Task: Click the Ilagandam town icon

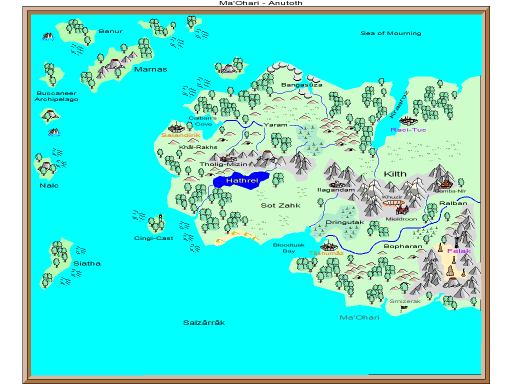Action: [x=337, y=184]
